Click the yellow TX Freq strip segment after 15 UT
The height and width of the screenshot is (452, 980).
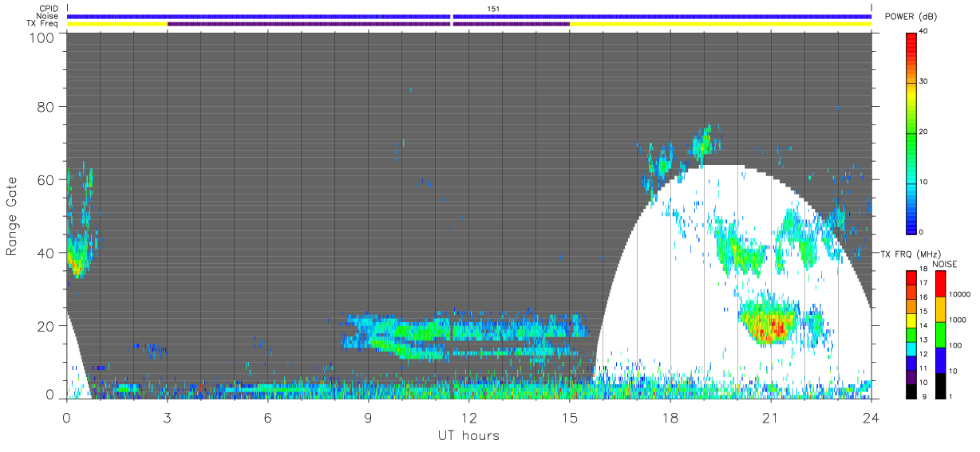721,24
